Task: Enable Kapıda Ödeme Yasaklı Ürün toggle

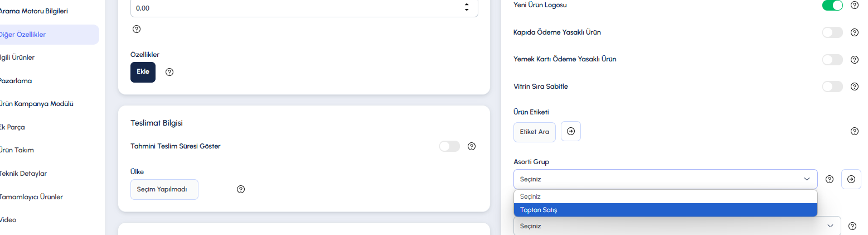Action: [x=832, y=32]
